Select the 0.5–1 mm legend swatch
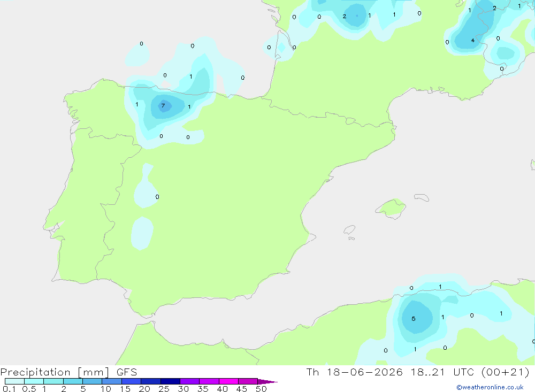Viewport: 535px width, 392px height. click(34, 381)
